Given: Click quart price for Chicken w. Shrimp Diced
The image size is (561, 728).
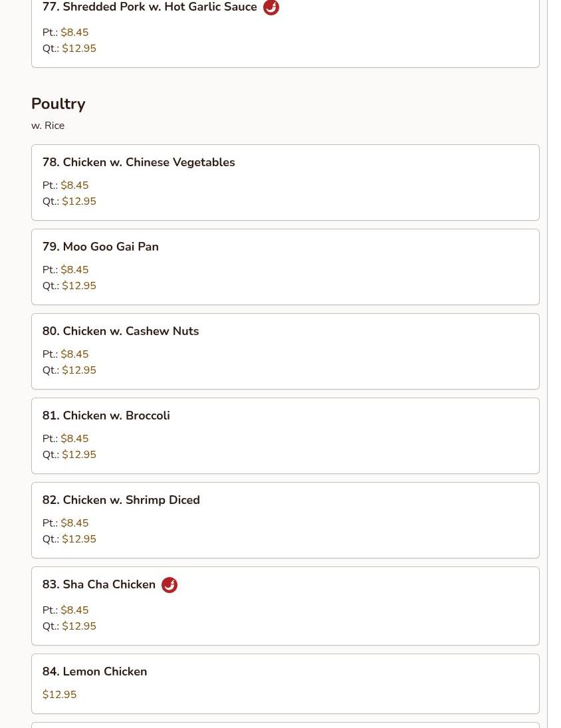Looking at the screenshot, I should pos(79,539).
